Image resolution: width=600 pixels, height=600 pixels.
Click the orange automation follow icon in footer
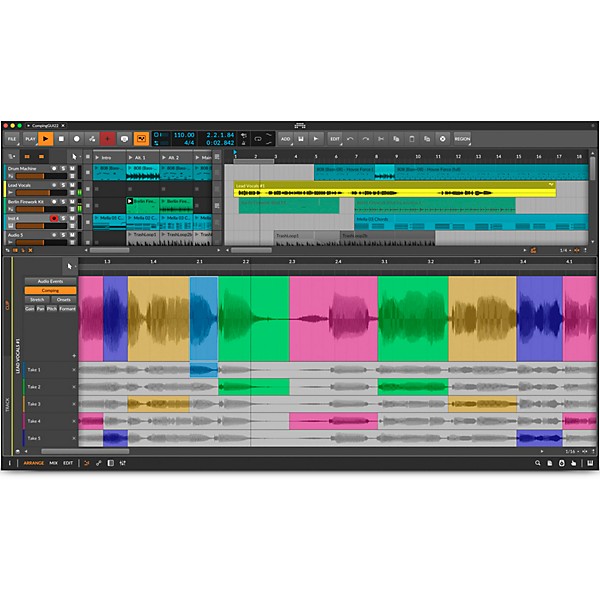click(x=86, y=463)
